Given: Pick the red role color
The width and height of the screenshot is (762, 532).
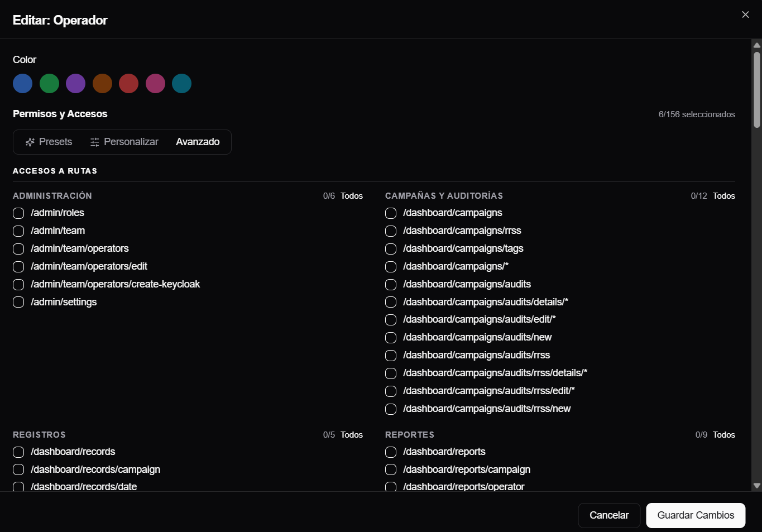Looking at the screenshot, I should click(x=129, y=84).
